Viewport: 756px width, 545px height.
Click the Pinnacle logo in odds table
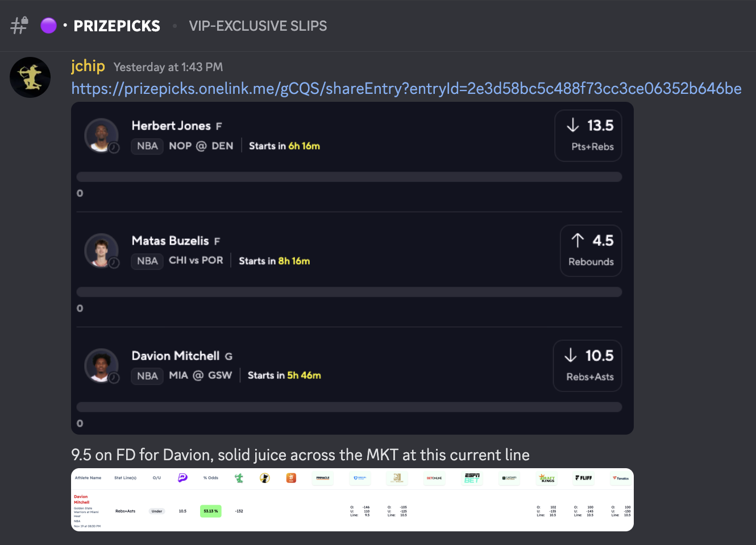pos(323,478)
